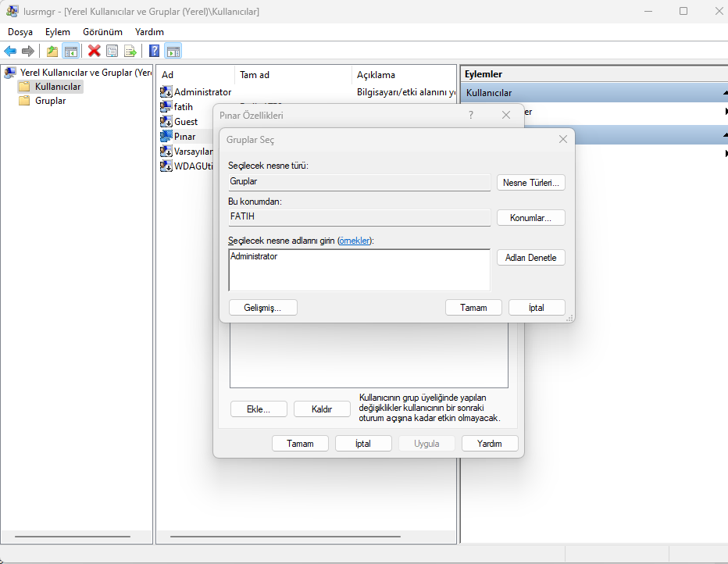This screenshot has height=564, width=728.
Task: Click into the object names text box
Action: point(359,270)
